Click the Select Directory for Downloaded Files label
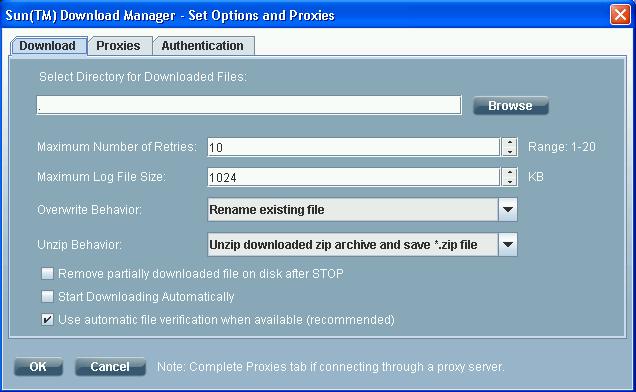Screen dimensions: 636x392 click(x=143, y=77)
